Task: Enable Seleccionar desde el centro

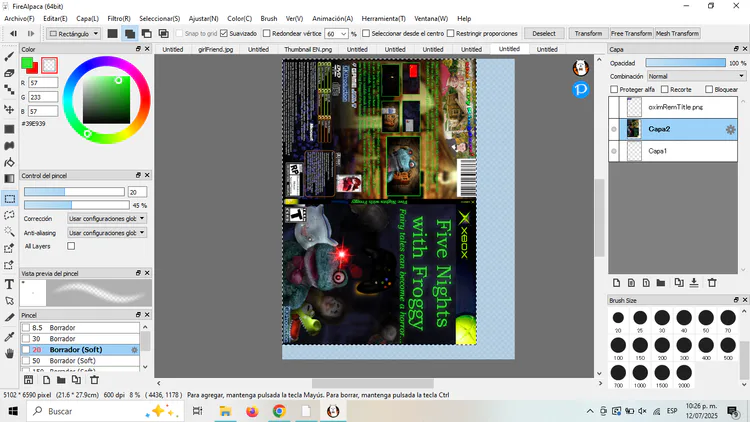Action: point(366,33)
